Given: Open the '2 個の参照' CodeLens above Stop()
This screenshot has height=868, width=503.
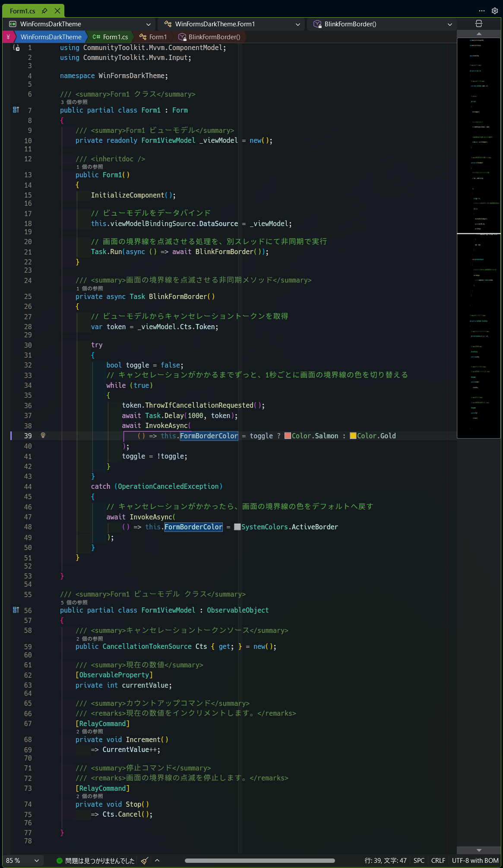Looking at the screenshot, I should pyautogui.click(x=90, y=796).
